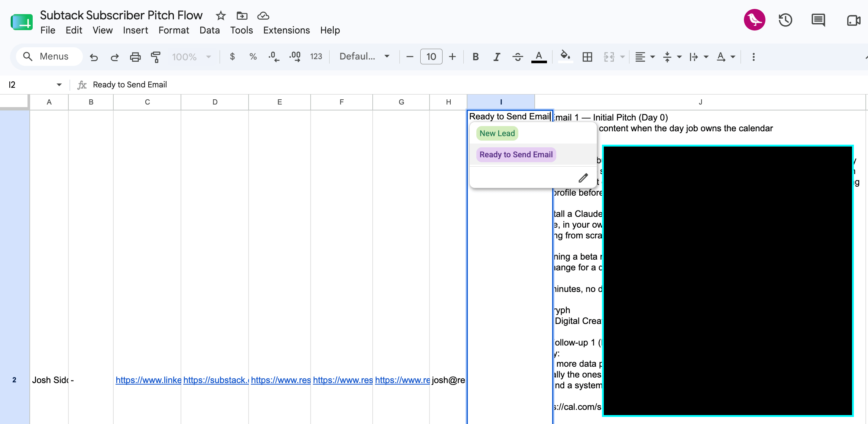Decrease font size with minus button
Screen dimensions: 868x424
click(410, 57)
